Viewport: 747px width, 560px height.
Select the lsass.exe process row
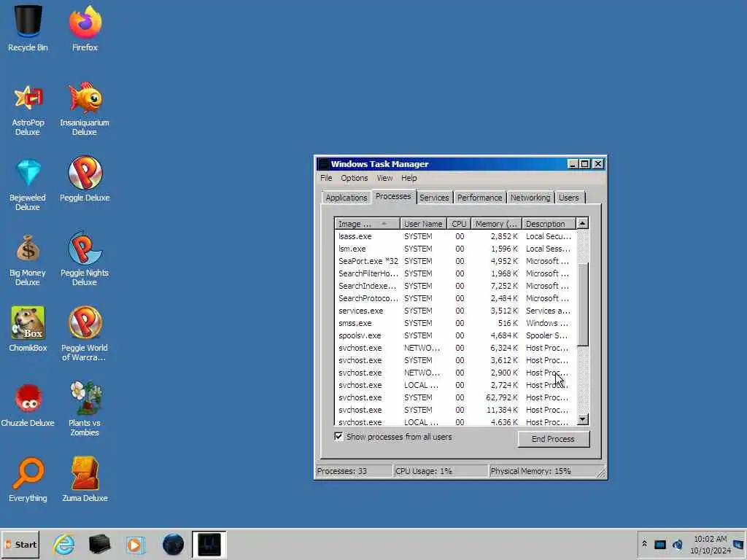click(455, 236)
